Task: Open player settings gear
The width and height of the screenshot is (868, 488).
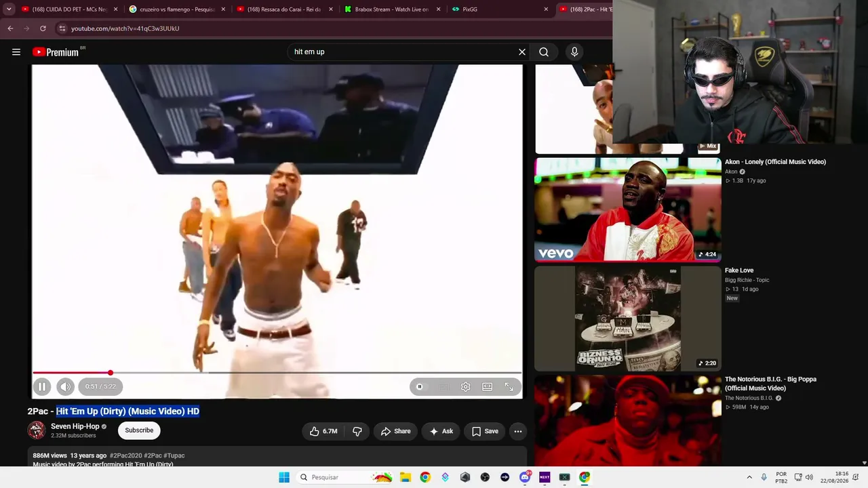Action: pos(466,386)
